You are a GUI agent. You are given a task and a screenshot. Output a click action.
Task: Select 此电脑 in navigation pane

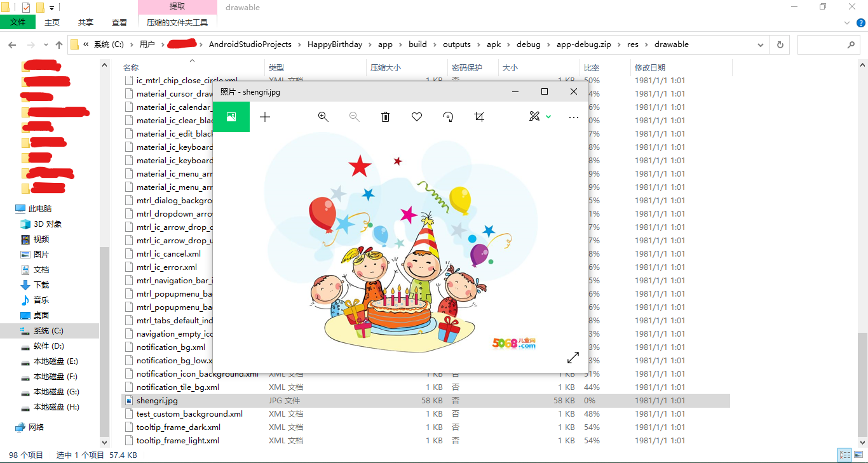coord(40,209)
